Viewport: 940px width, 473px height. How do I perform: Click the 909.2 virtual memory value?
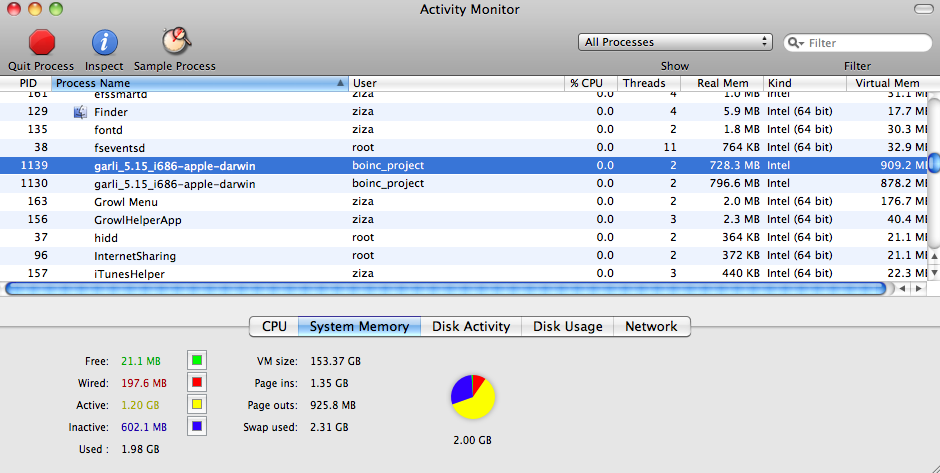coord(903,165)
